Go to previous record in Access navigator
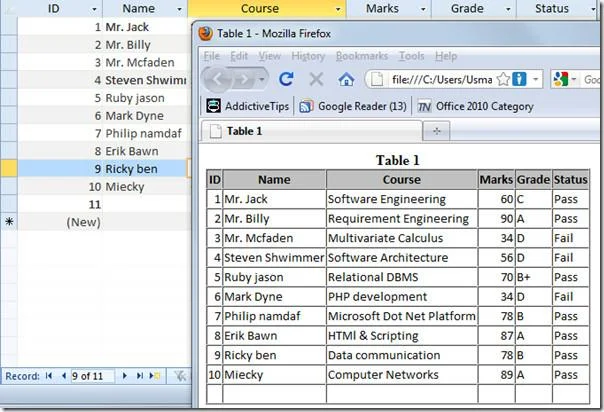Image resolution: width=604 pixels, height=412 pixels. tap(64, 376)
